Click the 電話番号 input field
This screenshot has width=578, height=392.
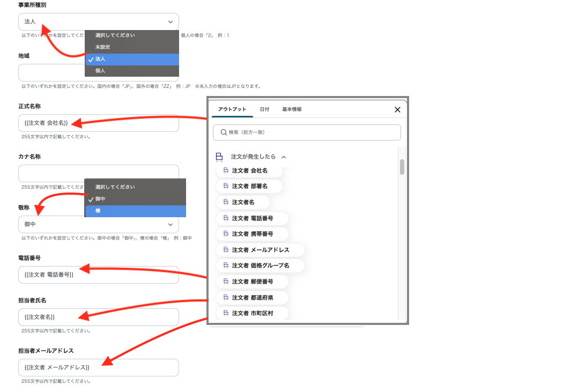99,275
